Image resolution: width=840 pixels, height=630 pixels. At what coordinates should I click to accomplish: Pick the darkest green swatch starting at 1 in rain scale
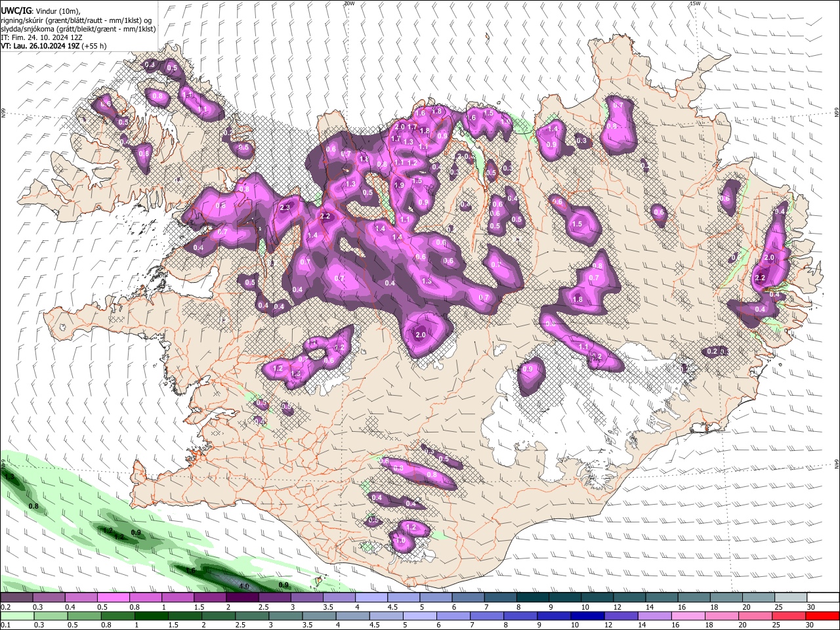pyautogui.click(x=151, y=616)
